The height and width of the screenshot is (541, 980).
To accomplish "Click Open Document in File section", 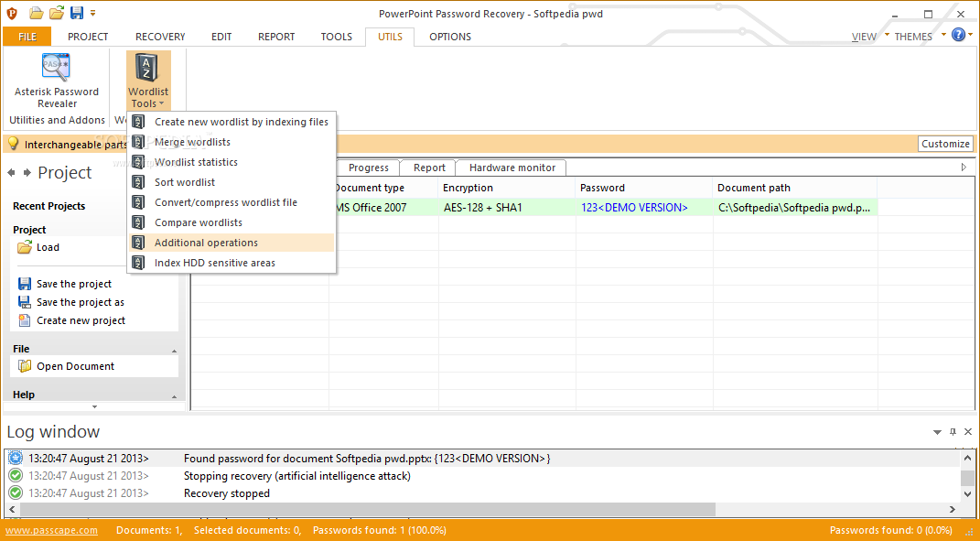I will pyautogui.click(x=75, y=366).
